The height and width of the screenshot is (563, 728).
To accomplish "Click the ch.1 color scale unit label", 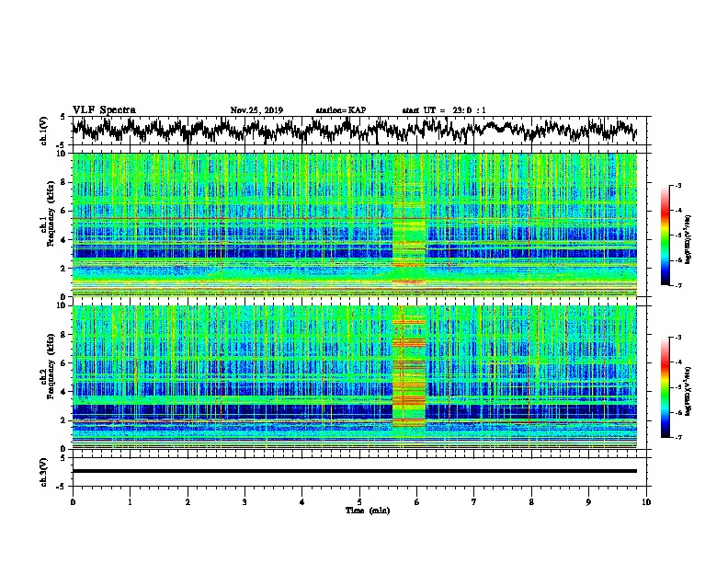I will pos(688,239).
